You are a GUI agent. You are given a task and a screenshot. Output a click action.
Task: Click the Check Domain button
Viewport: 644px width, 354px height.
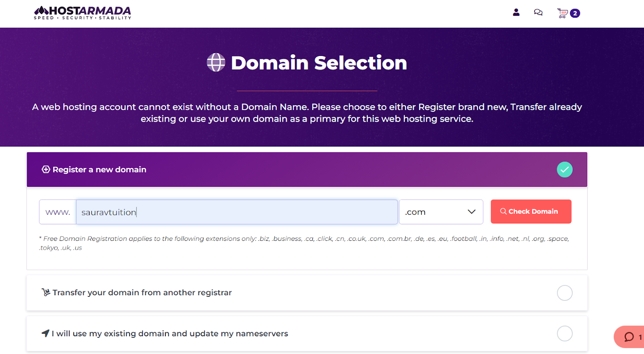530,211
